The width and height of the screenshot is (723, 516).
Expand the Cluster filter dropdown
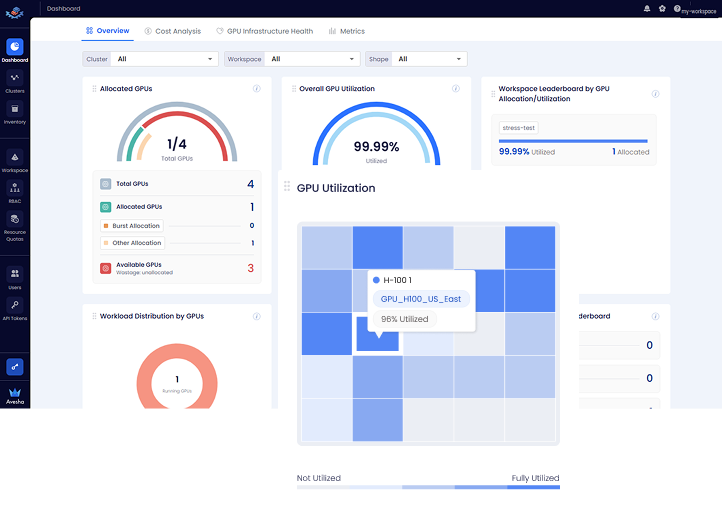click(164, 59)
